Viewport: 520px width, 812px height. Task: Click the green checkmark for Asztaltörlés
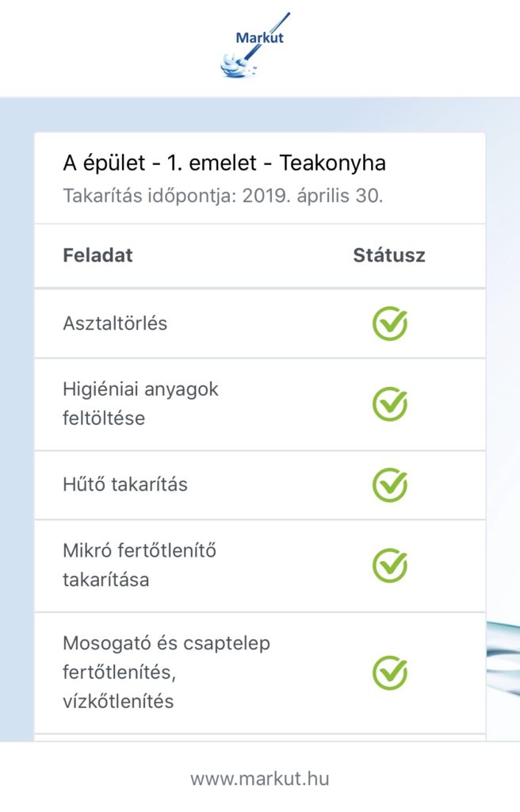[390, 324]
